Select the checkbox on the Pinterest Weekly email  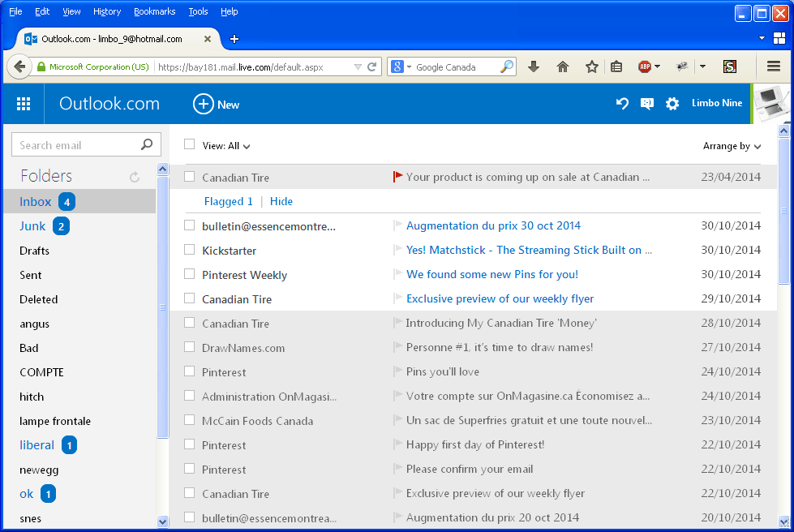[x=189, y=274]
